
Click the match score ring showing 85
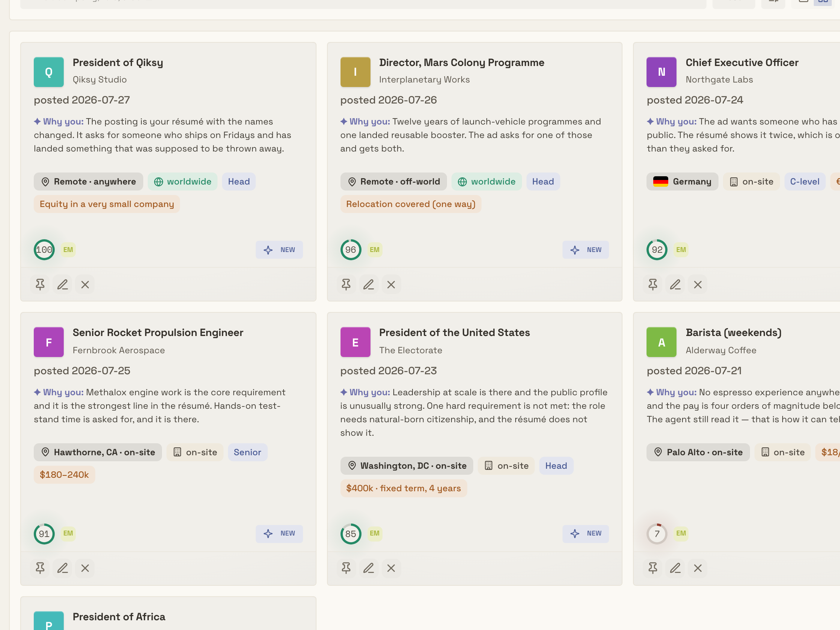point(351,534)
